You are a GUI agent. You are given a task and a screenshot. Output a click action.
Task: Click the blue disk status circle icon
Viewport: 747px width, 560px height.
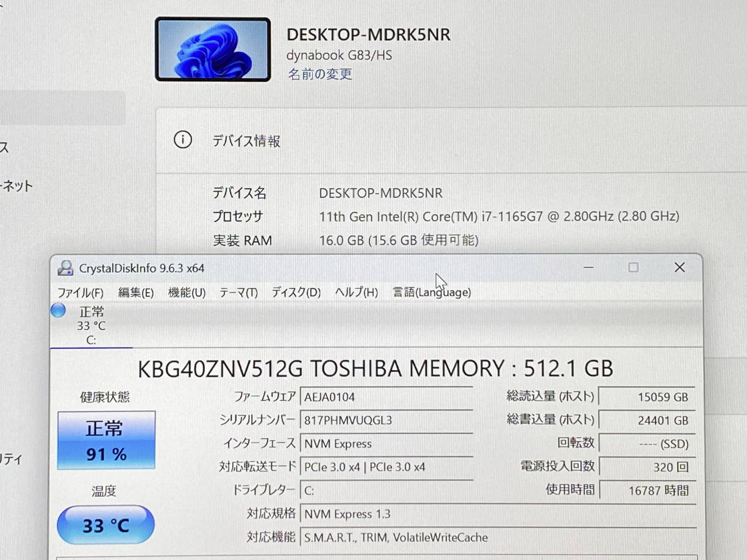[x=59, y=311]
